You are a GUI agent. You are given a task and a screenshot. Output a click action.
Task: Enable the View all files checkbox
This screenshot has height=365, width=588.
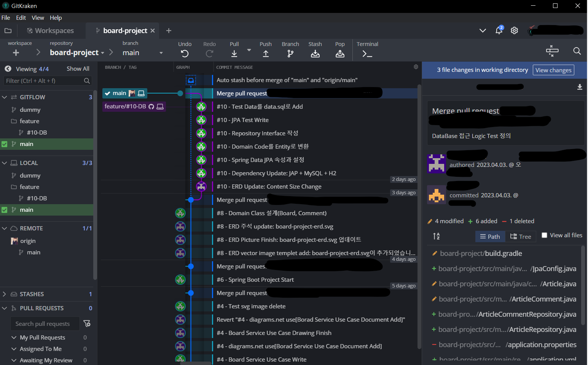pos(544,235)
